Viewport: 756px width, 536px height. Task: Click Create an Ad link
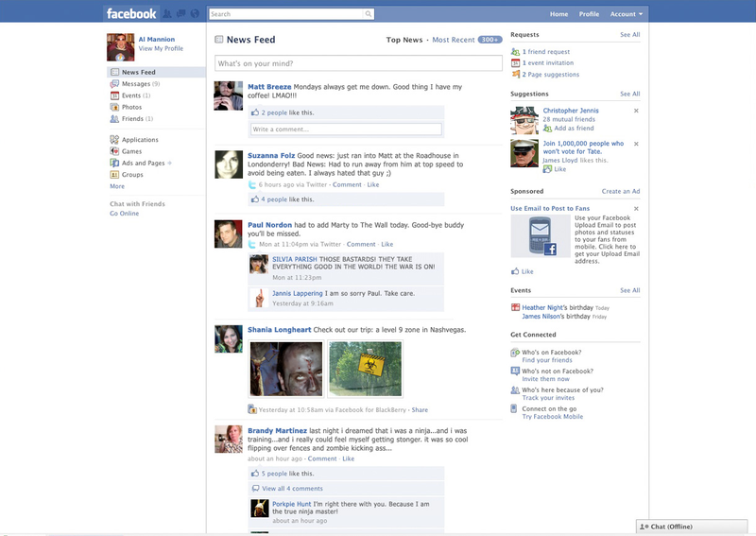point(621,191)
